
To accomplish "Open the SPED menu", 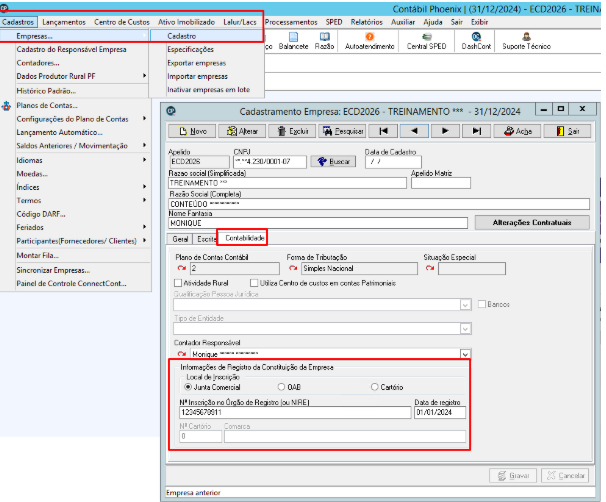I will [x=334, y=22].
